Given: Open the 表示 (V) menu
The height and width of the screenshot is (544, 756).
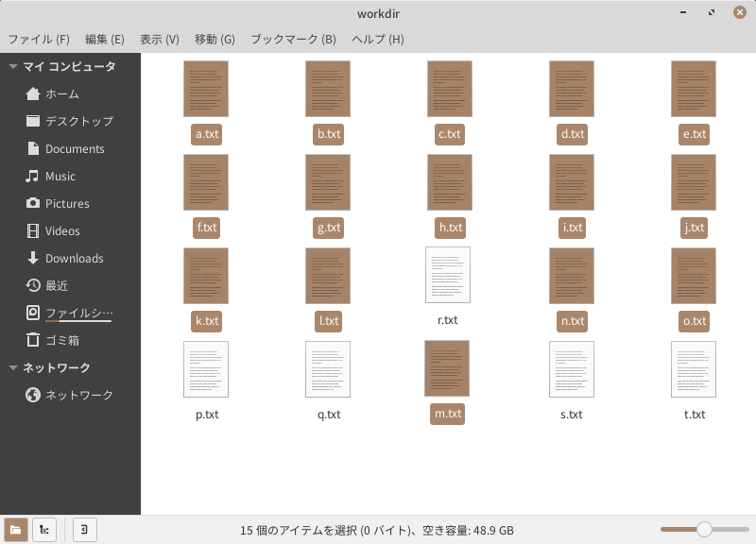Looking at the screenshot, I should 160,39.
